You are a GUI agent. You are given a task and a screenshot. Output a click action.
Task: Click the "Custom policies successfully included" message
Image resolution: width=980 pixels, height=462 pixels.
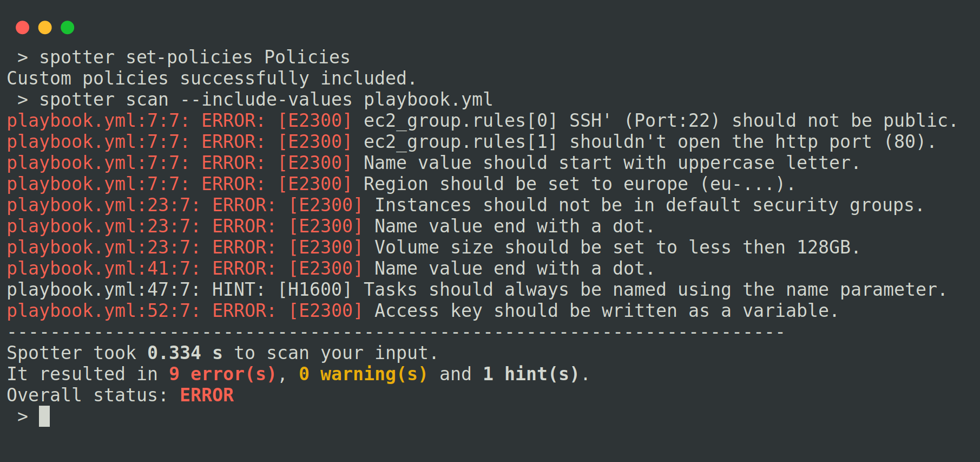[211, 79]
